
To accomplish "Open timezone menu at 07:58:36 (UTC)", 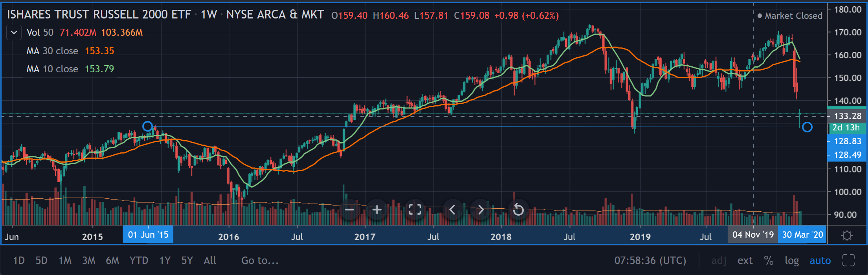I will (650, 260).
